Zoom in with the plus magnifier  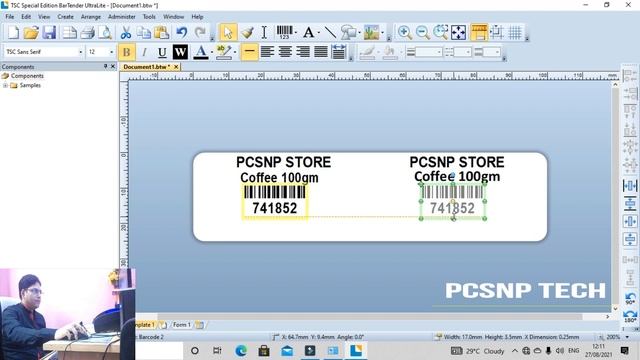(x=404, y=33)
